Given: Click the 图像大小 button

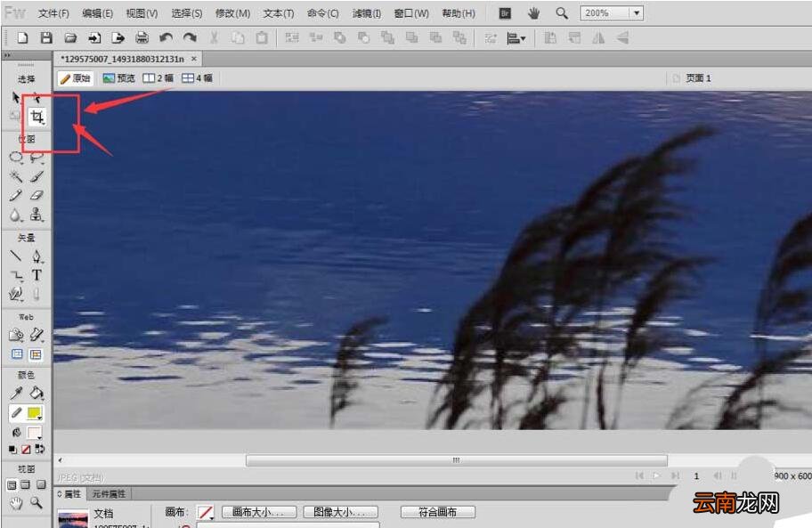Looking at the screenshot, I should tap(340, 512).
